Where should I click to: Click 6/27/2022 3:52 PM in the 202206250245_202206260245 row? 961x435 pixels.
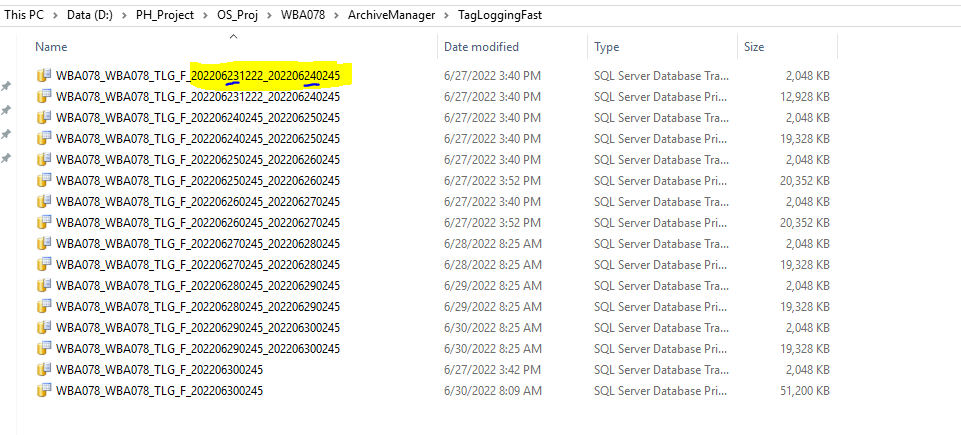(x=492, y=181)
